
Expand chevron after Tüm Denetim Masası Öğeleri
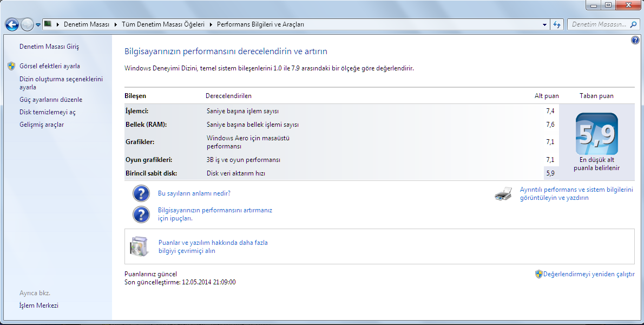211,25
